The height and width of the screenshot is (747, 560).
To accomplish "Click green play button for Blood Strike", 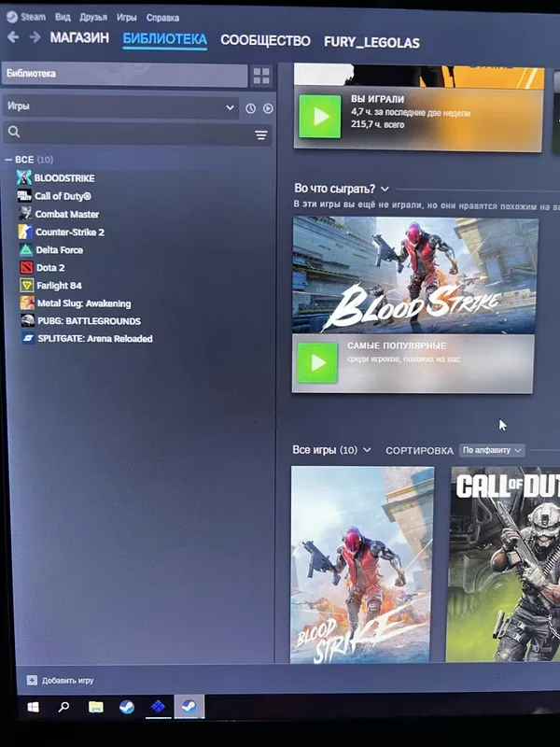I will pos(317,362).
